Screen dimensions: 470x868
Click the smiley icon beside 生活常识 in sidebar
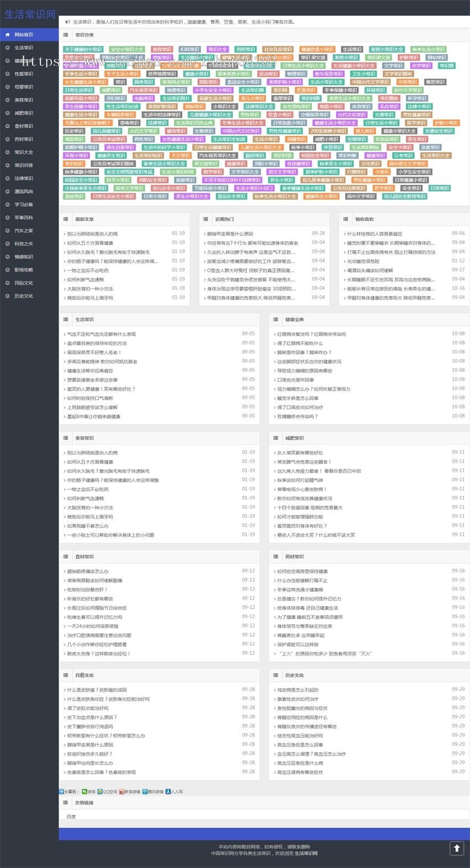(7, 48)
